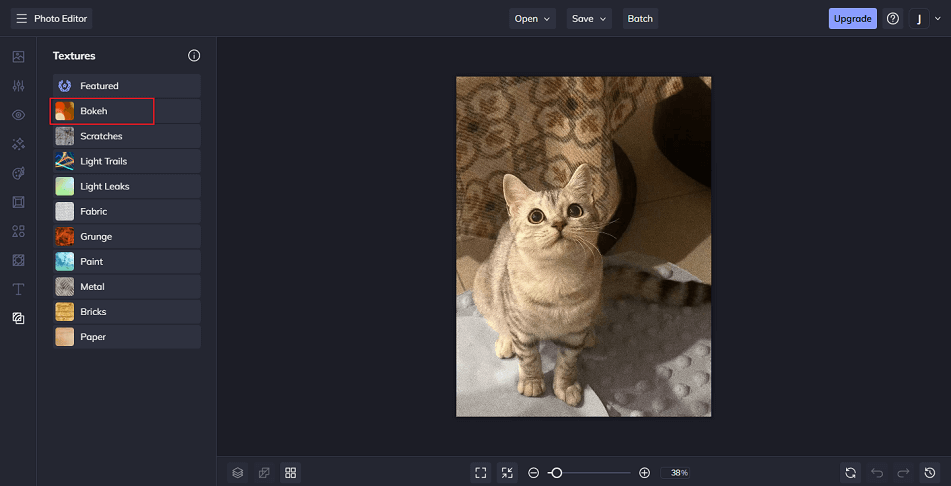Open the Paint textures category
The width and height of the screenshot is (951, 486).
tap(127, 262)
